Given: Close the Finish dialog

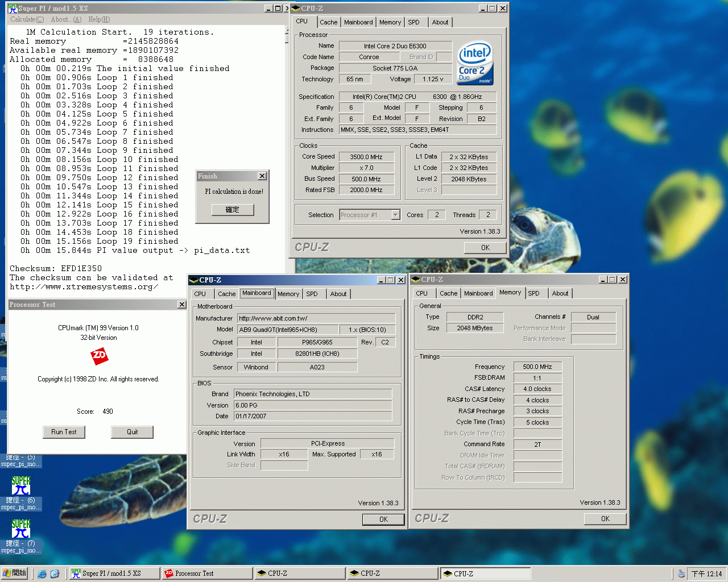Looking at the screenshot, I should tap(262, 176).
